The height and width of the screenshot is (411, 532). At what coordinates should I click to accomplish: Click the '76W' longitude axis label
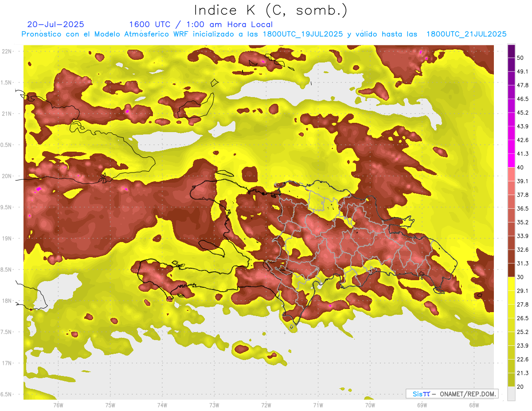coord(58,405)
